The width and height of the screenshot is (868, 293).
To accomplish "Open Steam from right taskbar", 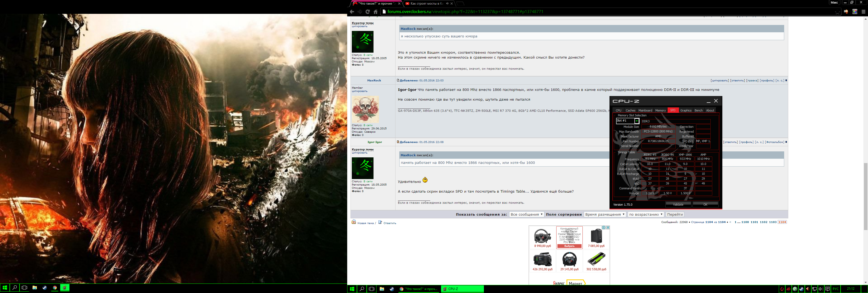I will coord(392,289).
